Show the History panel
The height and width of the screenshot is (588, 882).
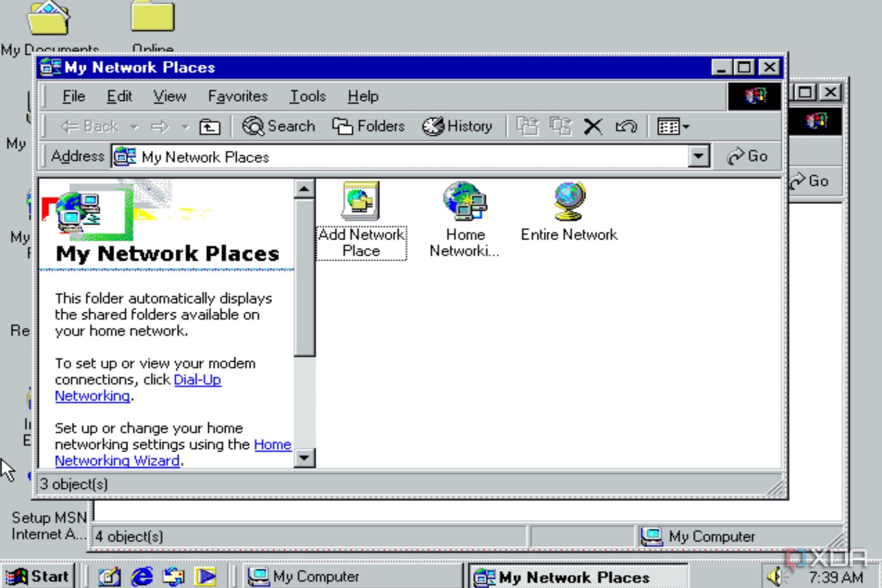(459, 126)
